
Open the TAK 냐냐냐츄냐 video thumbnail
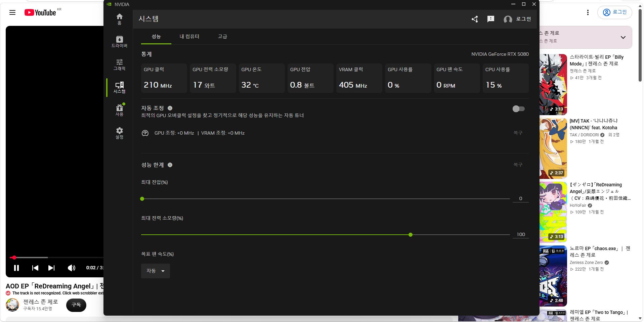coord(553,148)
